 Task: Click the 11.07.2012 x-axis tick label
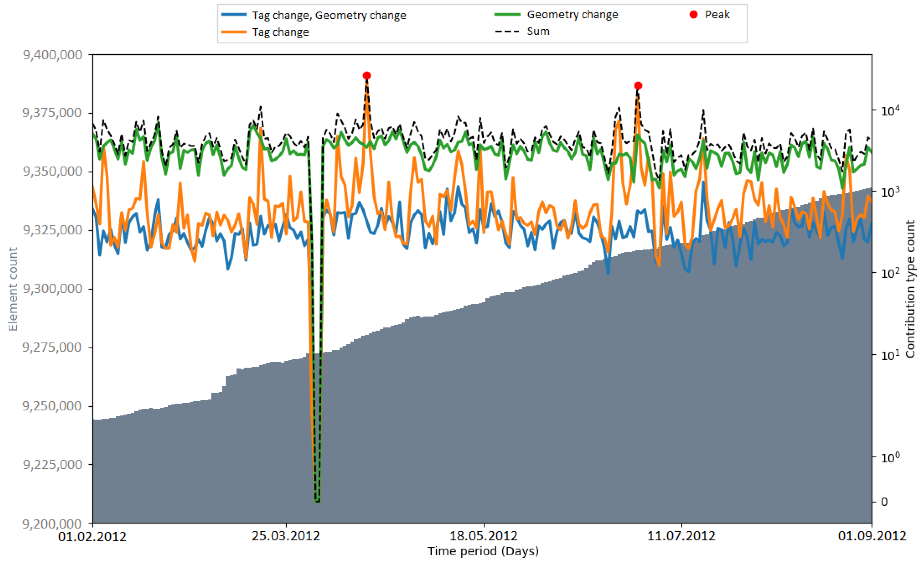point(681,536)
